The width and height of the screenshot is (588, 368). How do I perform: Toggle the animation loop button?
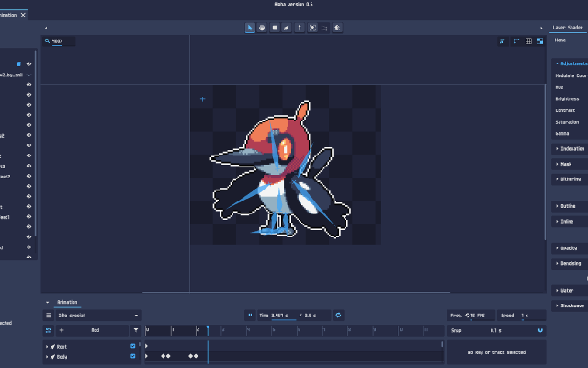pyautogui.click(x=338, y=316)
